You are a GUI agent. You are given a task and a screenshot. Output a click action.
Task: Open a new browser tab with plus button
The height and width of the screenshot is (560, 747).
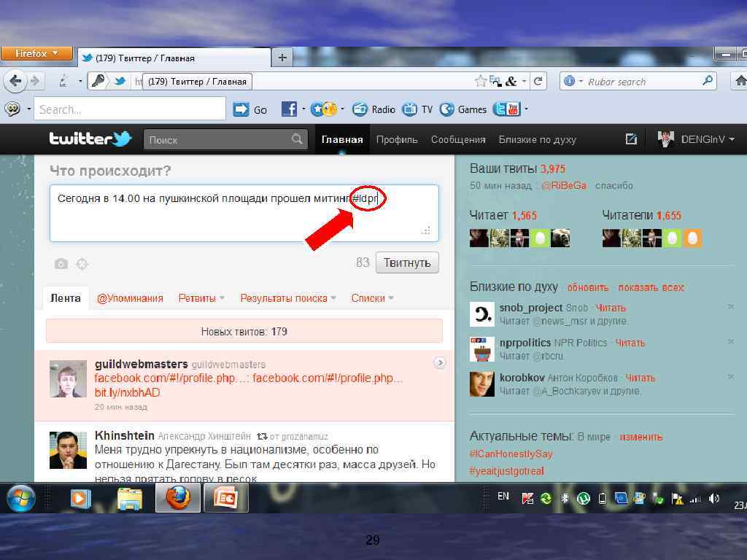pyautogui.click(x=282, y=58)
